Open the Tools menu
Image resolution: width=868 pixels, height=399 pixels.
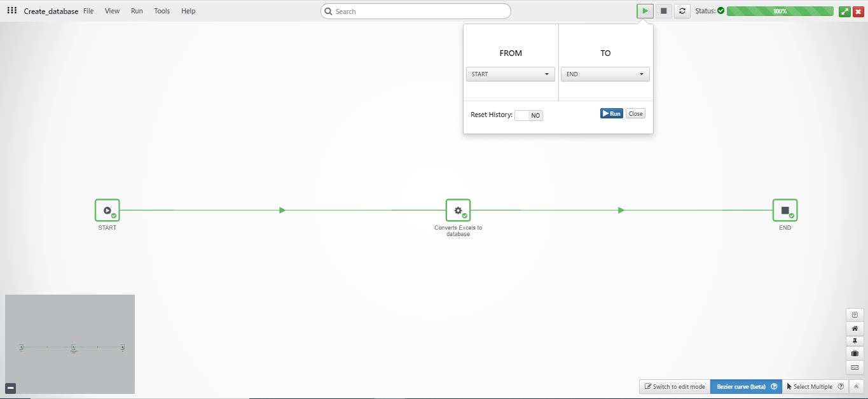click(x=162, y=11)
